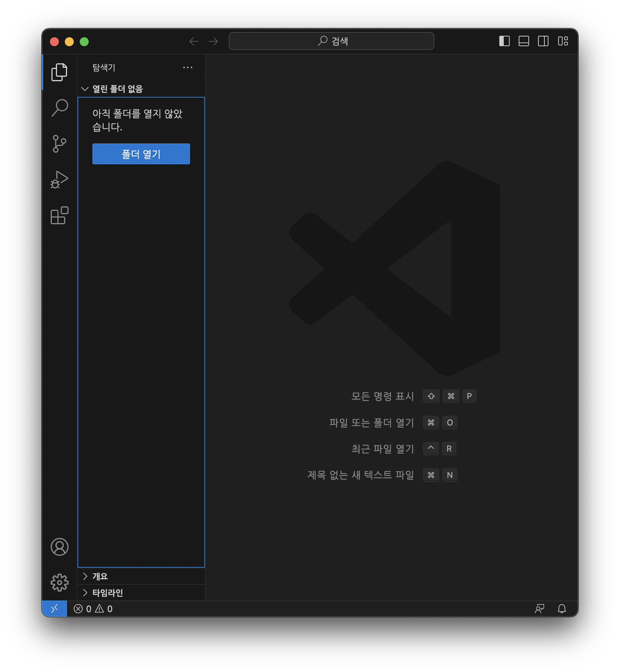
Task: Click the 파일 또는 폴더 열기 label
Action: point(372,422)
